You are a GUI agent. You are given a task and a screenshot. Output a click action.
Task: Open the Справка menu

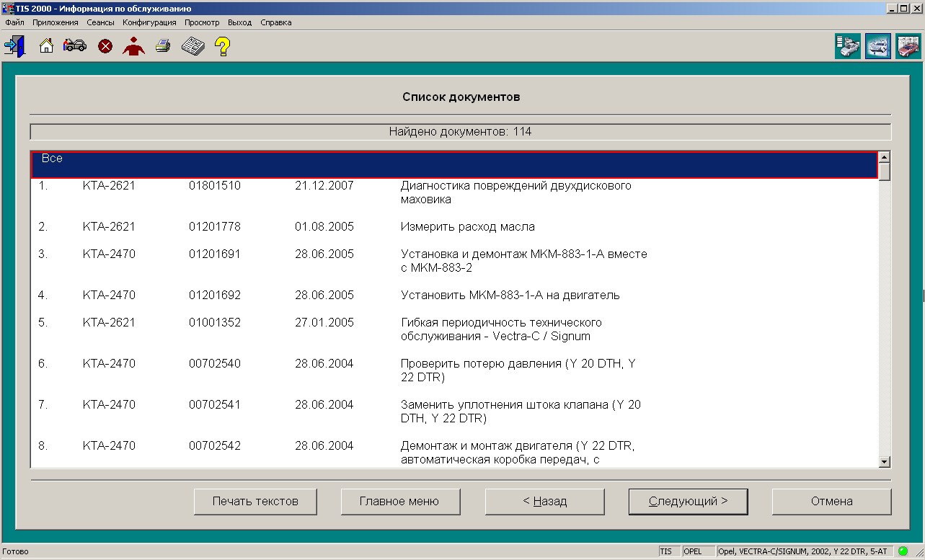276,22
